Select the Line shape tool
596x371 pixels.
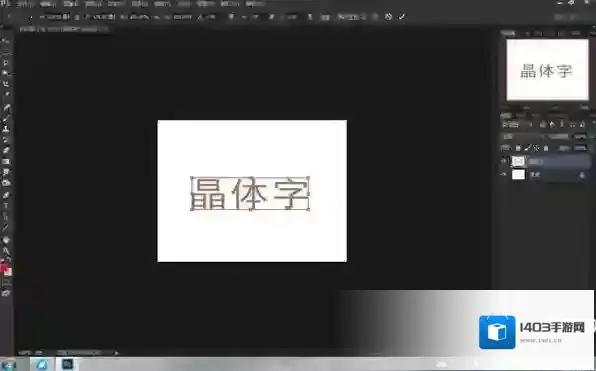click(6, 228)
